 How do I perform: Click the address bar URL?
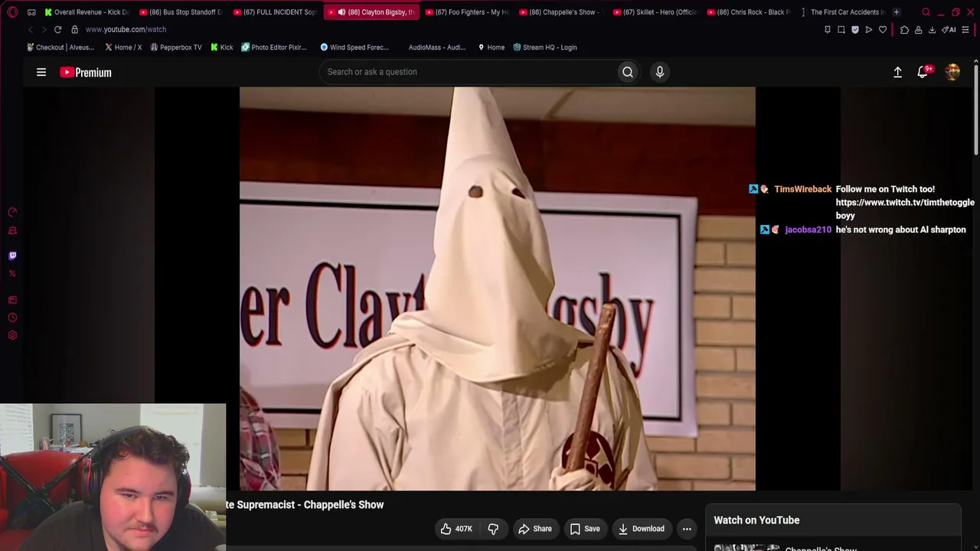coord(126,29)
